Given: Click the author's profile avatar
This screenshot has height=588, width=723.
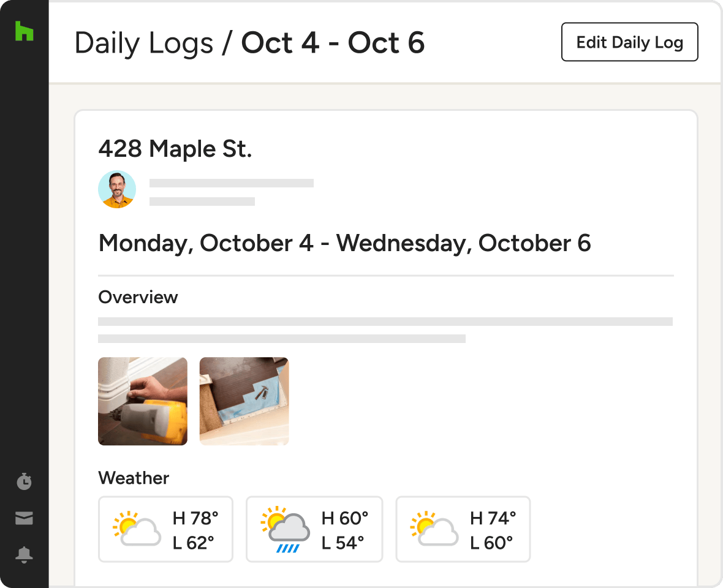Looking at the screenshot, I should pos(117,189).
